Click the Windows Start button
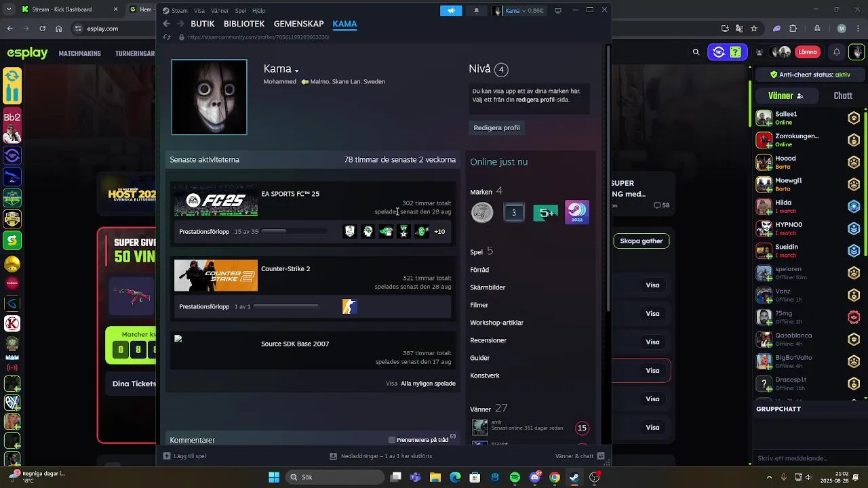Image resolution: width=868 pixels, height=488 pixels. (x=274, y=477)
